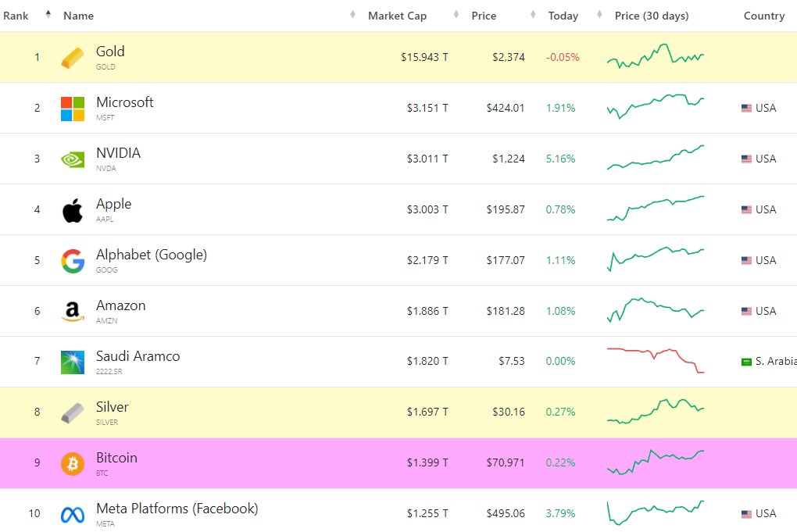797x532 pixels.
Task: Click the Microsoft 30-day price chart
Action: (x=656, y=106)
